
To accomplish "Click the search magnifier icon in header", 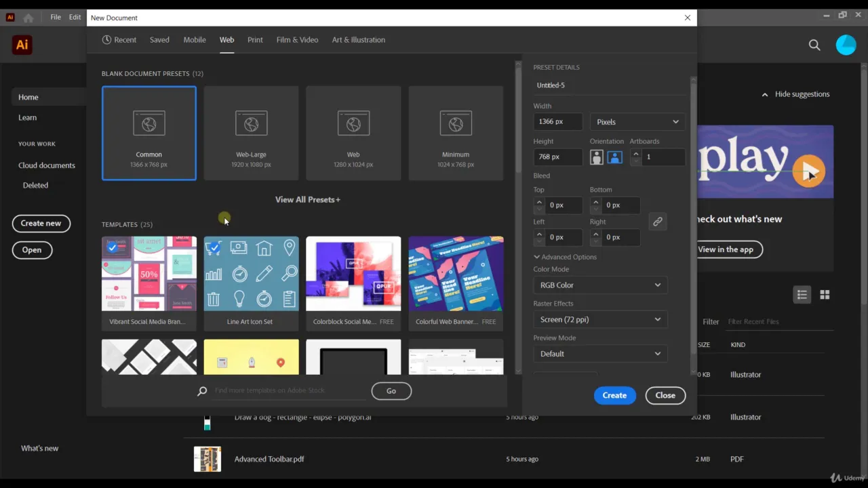I will (814, 45).
